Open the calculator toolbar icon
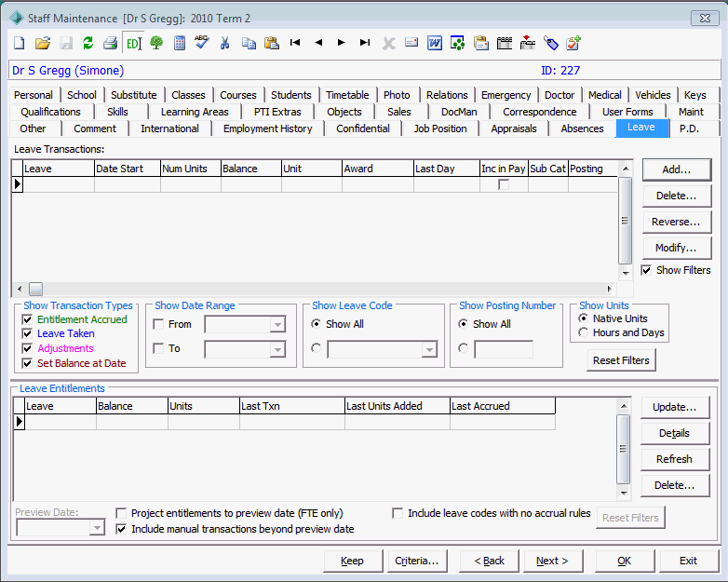The height and width of the screenshot is (582, 728). 180,43
